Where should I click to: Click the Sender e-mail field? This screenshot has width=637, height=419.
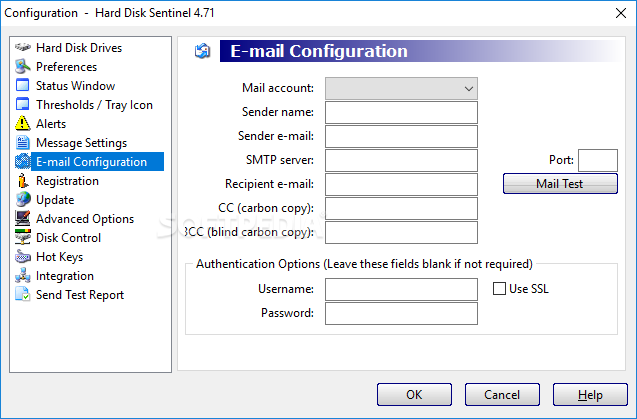(401, 137)
